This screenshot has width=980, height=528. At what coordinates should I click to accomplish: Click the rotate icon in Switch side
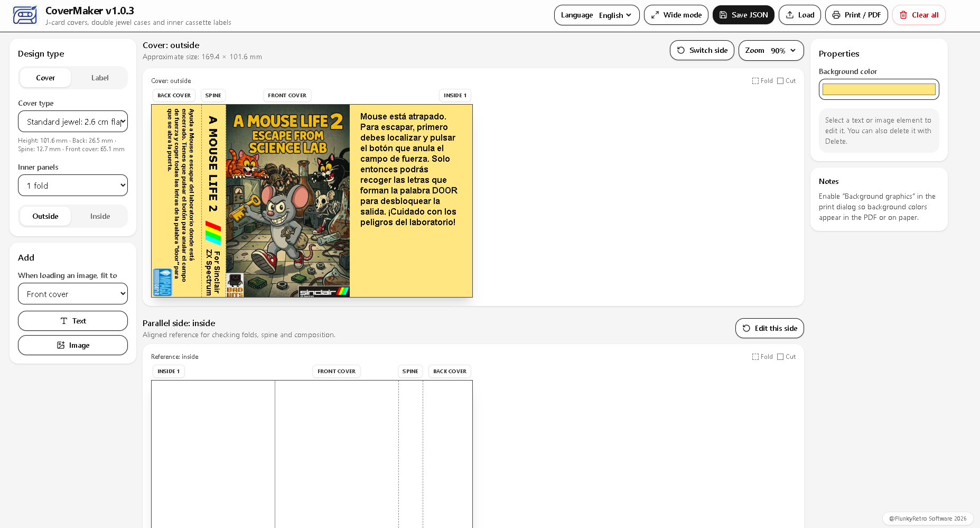pyautogui.click(x=681, y=50)
